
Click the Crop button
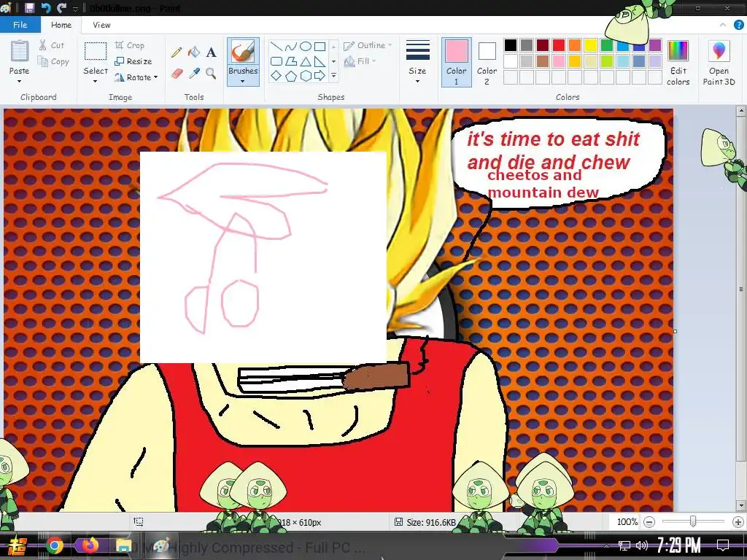[x=130, y=45]
